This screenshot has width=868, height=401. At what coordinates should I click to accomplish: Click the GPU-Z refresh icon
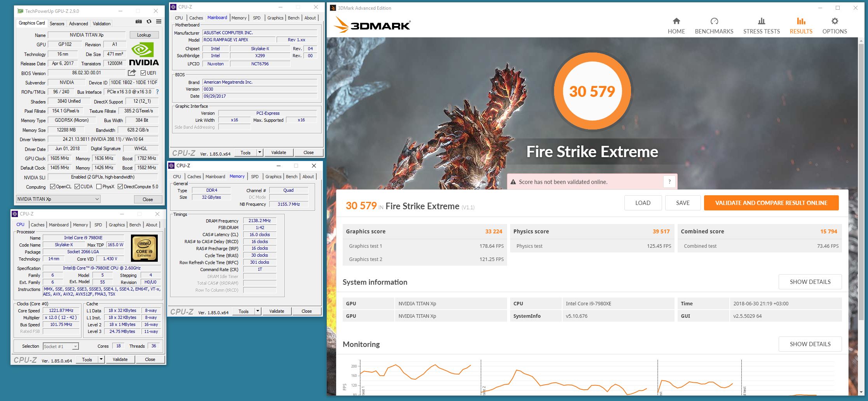pos(149,22)
